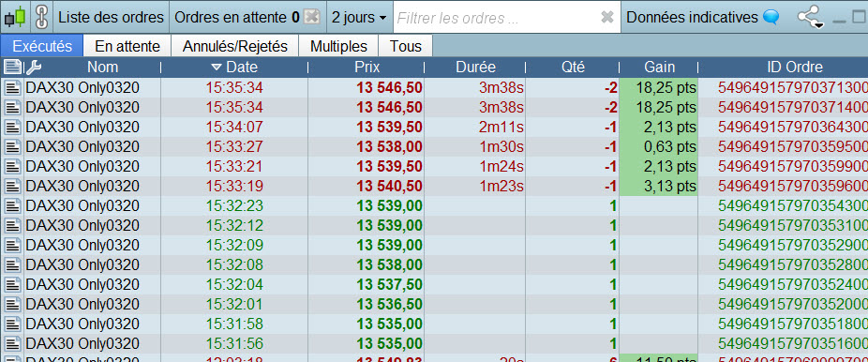This screenshot has width=868, height=362.
Task: Open the share dropdown arrow
Action: (819, 24)
